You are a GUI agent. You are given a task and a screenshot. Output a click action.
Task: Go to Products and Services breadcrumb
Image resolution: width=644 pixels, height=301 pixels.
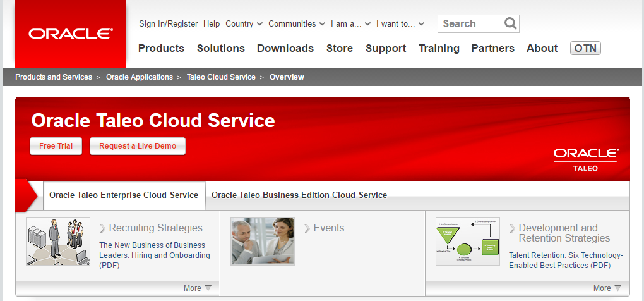54,77
